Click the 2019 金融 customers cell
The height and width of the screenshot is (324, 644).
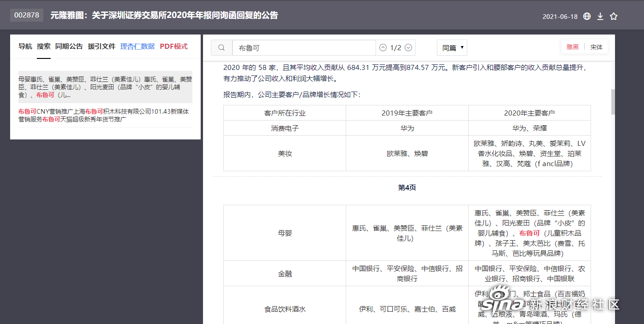pos(407,274)
